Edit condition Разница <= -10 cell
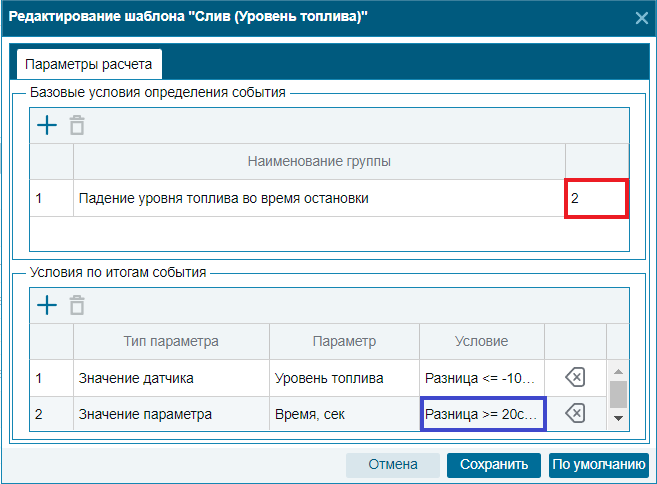The width and height of the screenshot is (657, 484). 482,378
